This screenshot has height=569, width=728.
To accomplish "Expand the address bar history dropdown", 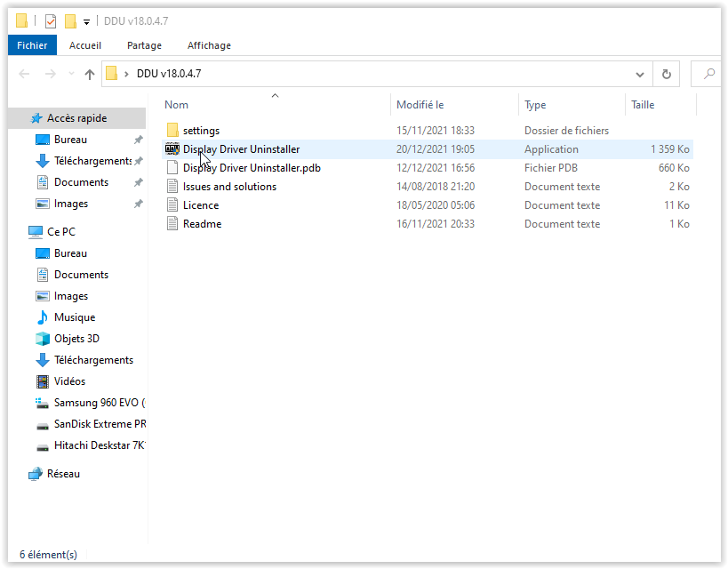I will coord(640,75).
